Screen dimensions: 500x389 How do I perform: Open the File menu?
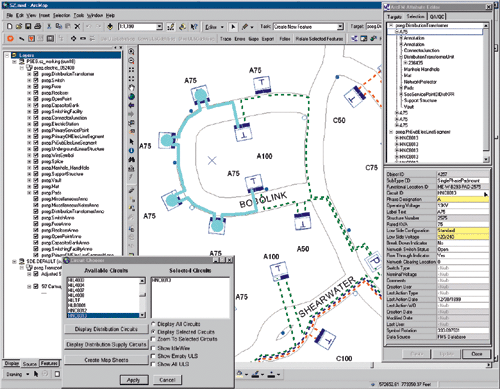tap(9, 15)
